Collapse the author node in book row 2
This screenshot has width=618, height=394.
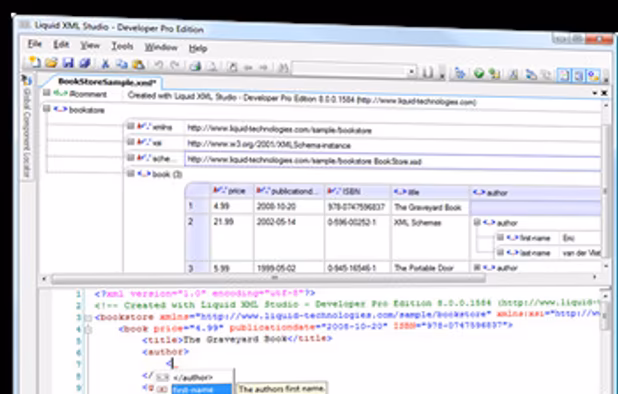pos(477,222)
